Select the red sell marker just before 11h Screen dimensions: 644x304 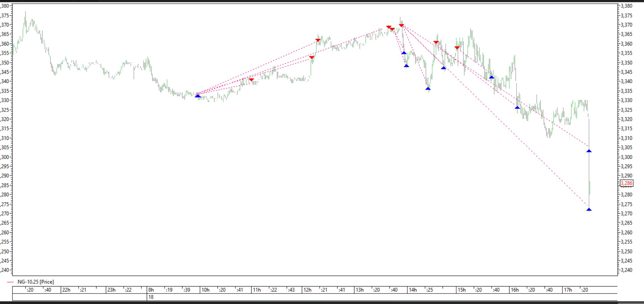(x=251, y=80)
